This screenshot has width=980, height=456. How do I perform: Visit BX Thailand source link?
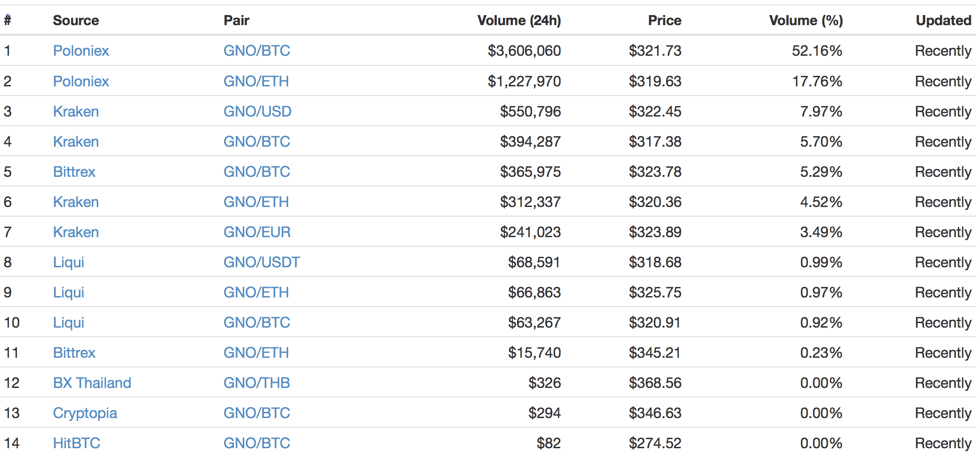(x=92, y=383)
